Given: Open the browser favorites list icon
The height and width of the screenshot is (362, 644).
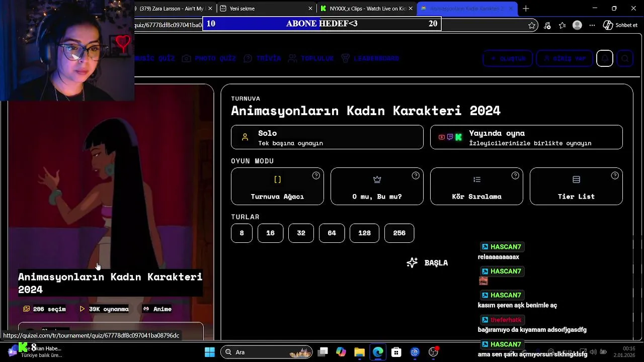Looking at the screenshot, I should [x=562, y=25].
